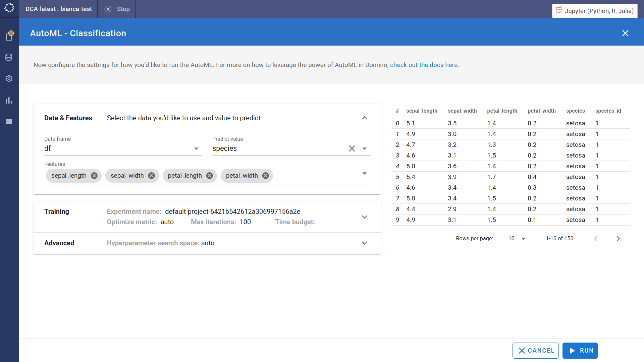The width and height of the screenshot is (644, 362).
Task: Click the Domino logo icon
Action: [9, 8]
